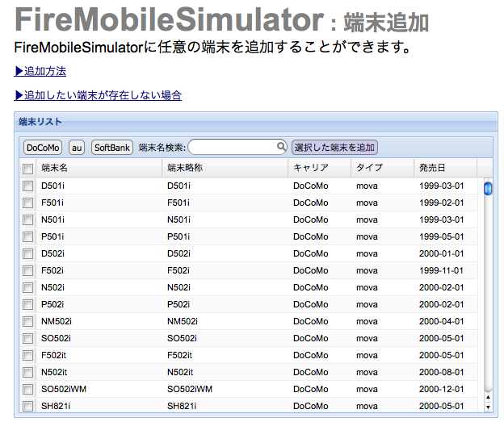The image size is (504, 422).
Task: Check the D501i row checkbox
Action: (28, 186)
